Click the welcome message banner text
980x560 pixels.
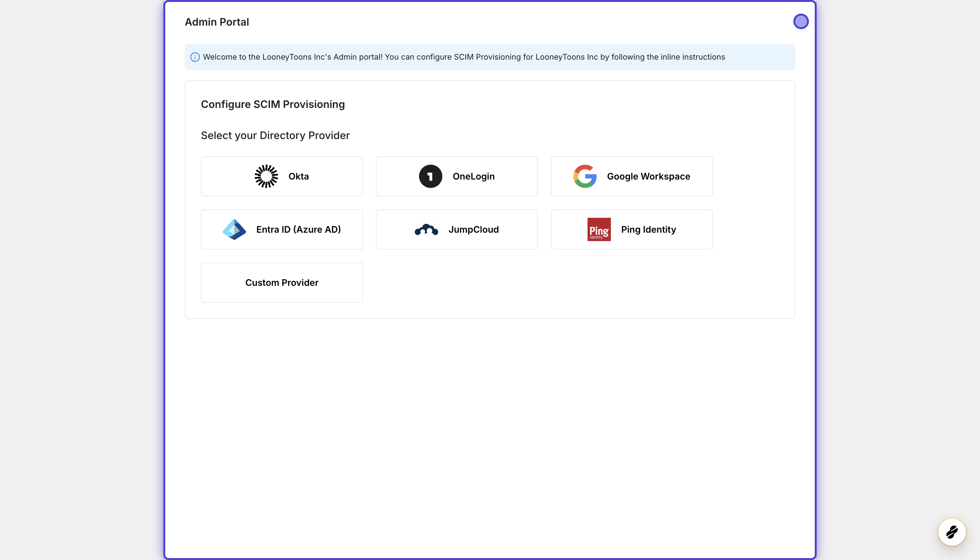pyautogui.click(x=464, y=57)
